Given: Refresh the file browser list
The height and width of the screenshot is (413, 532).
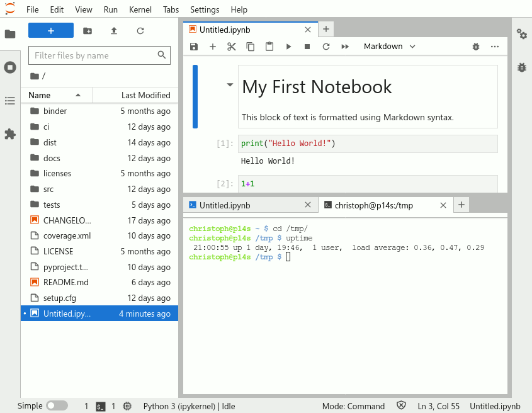Looking at the screenshot, I should pos(140,31).
